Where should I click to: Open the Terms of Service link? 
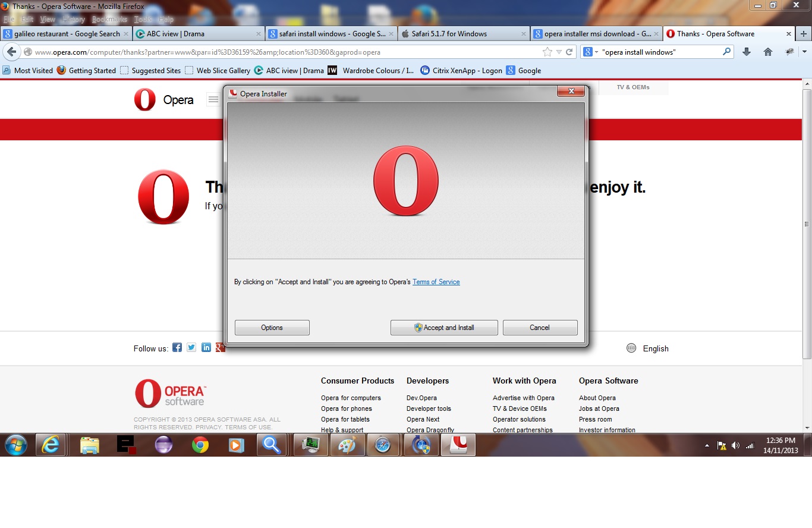coord(436,282)
